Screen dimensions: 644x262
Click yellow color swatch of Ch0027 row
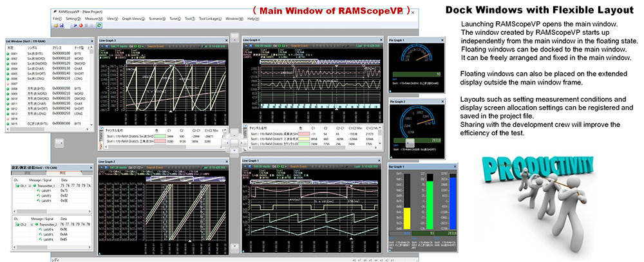(x=304, y=139)
